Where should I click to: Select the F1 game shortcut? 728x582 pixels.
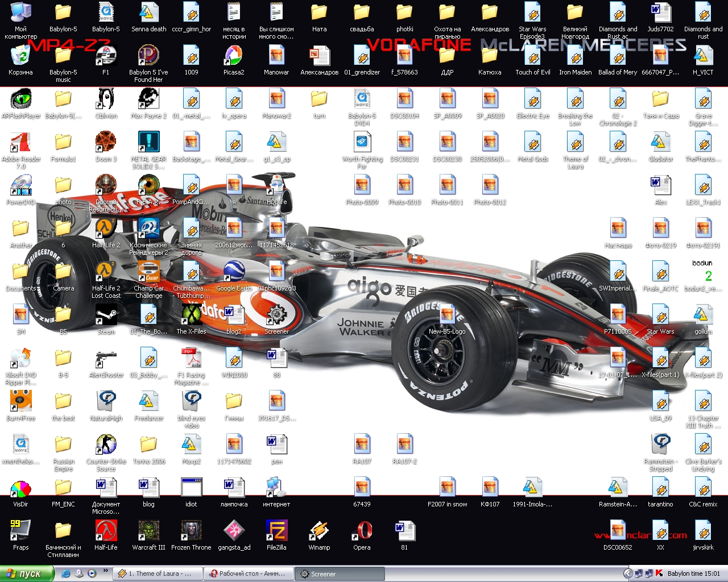click(106, 60)
